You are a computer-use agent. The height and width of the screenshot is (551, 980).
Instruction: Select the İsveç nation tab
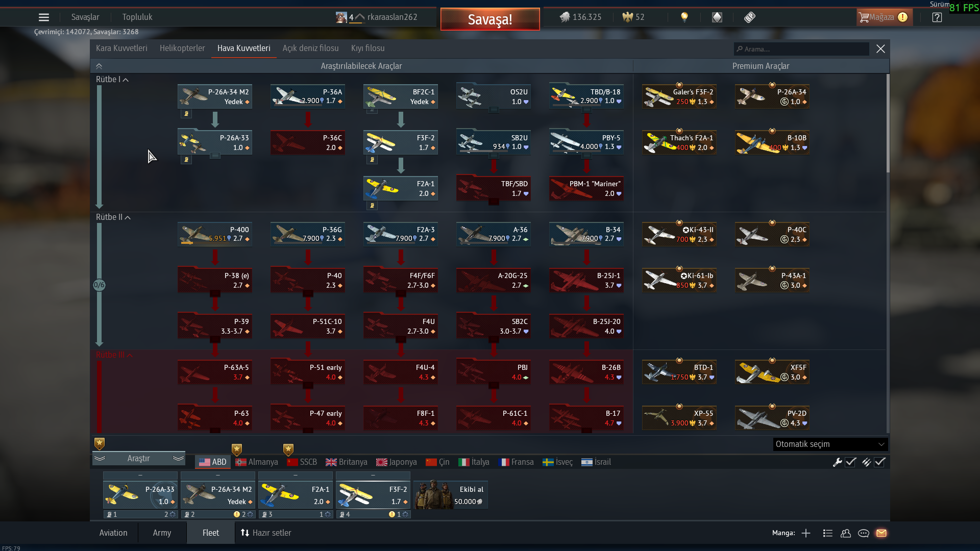point(558,462)
